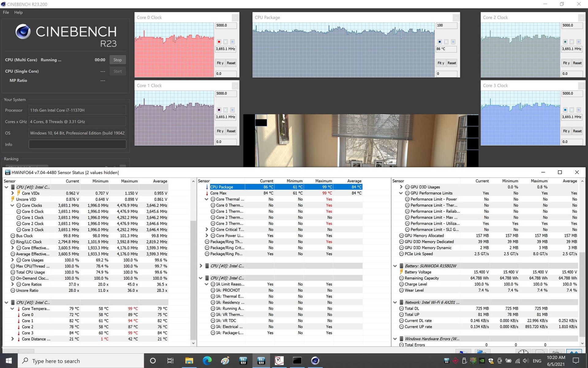This screenshot has width=588, height=368.
Task: Launch Microsoft Edge from taskbar
Action: 207,361
